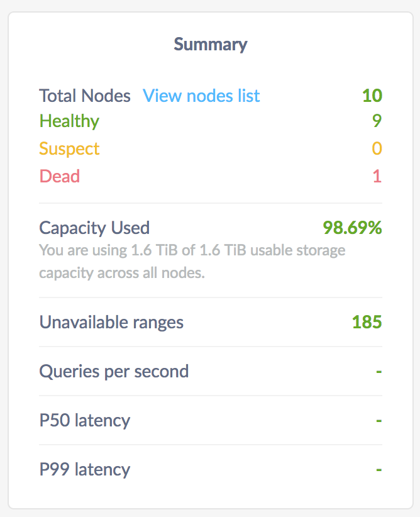420x517 pixels.
Task: Click the P50 latency dash value
Action: click(x=378, y=420)
